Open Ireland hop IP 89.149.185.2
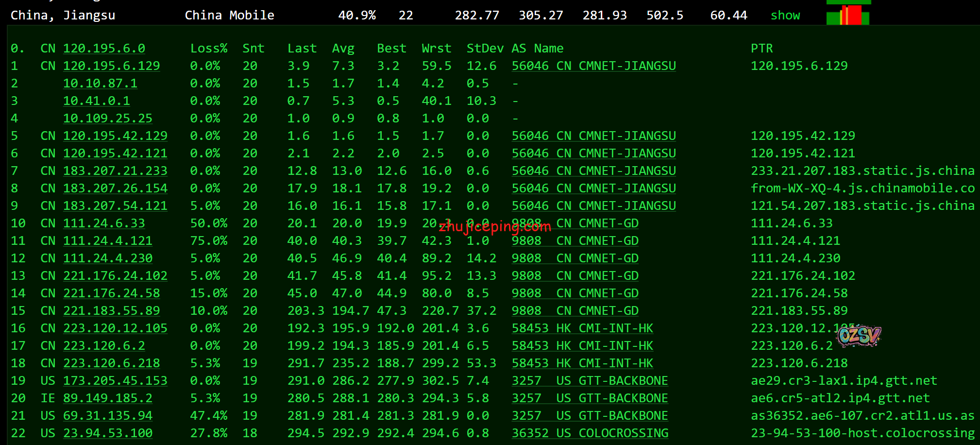Screen dimensions: 980x445 coord(107,398)
